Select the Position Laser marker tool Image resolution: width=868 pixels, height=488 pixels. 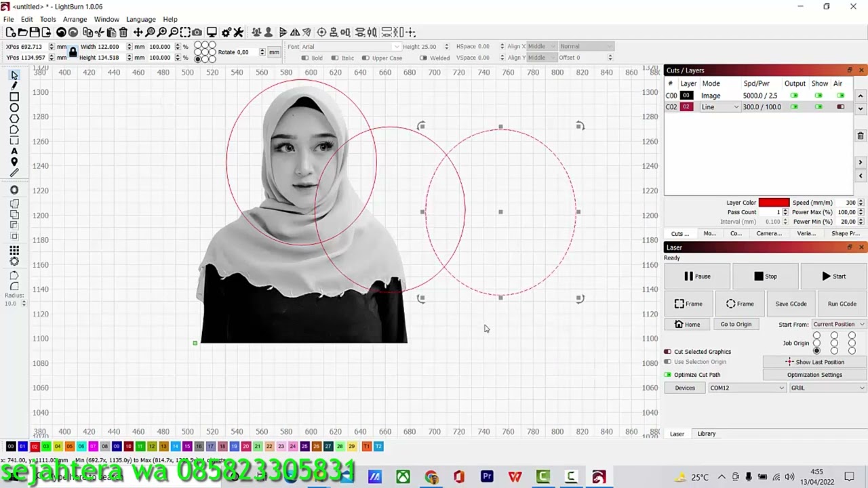click(x=14, y=162)
